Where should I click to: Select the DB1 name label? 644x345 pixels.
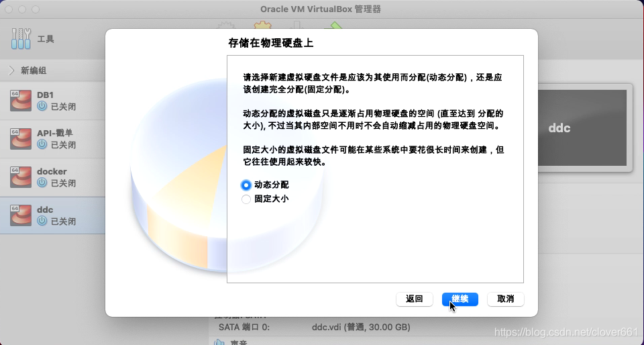click(45, 95)
